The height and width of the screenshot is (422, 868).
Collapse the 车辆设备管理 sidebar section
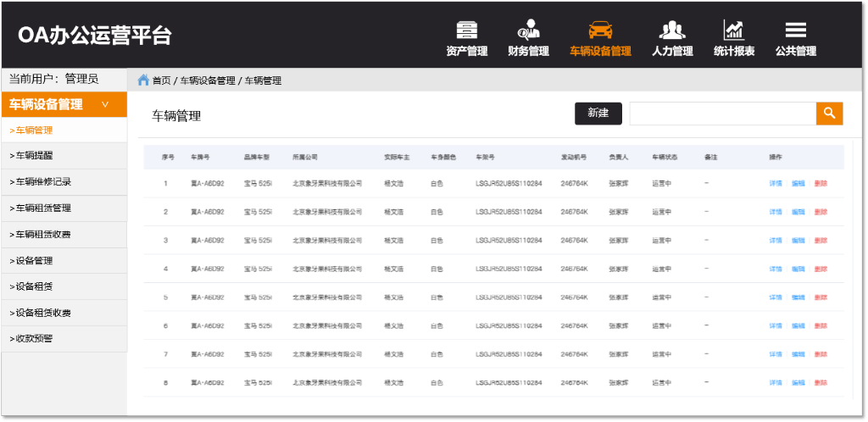click(105, 104)
